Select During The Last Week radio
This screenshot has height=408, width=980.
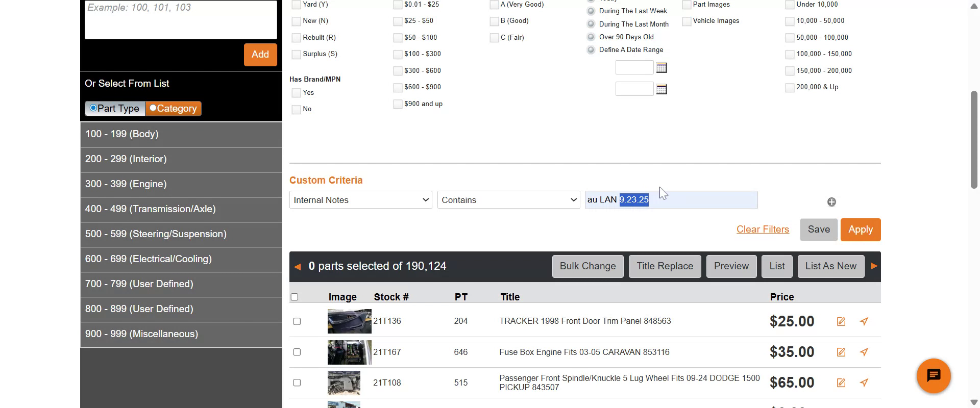(x=591, y=11)
